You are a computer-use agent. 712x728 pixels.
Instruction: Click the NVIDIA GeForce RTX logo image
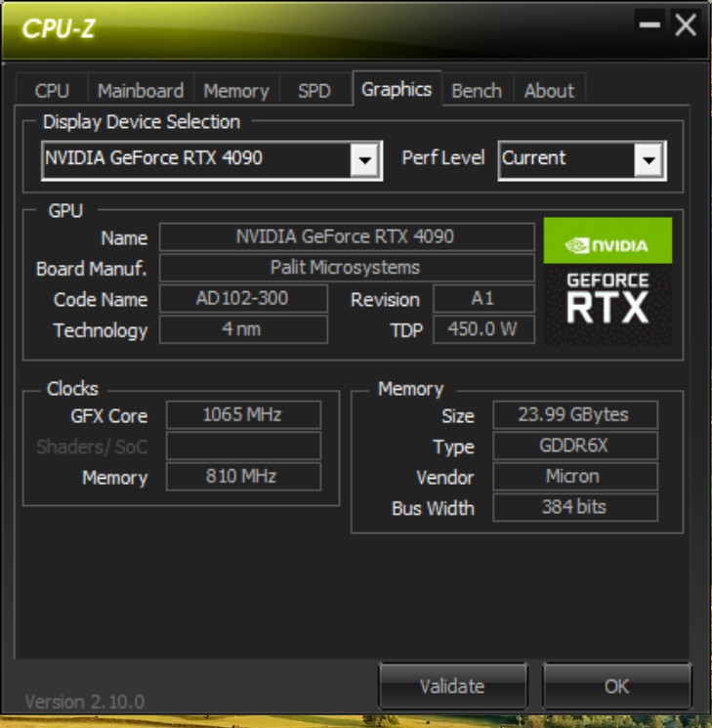(607, 280)
